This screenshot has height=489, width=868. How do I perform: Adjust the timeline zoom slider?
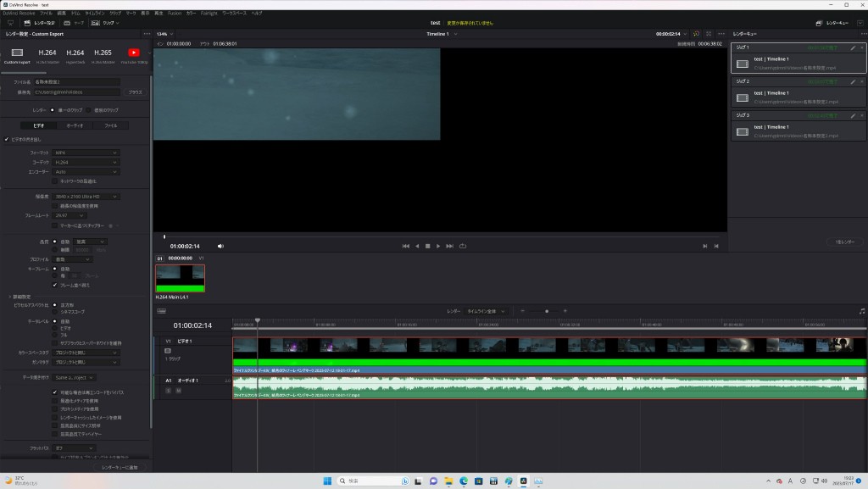point(547,311)
